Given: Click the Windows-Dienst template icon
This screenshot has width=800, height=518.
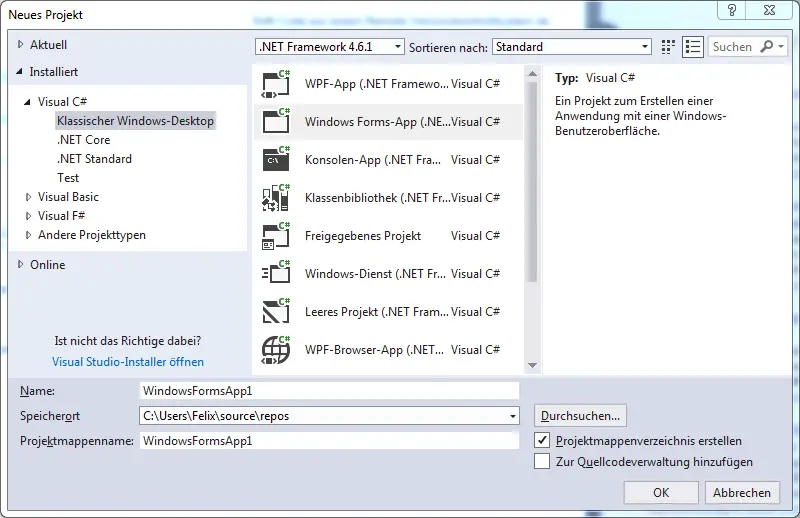Looking at the screenshot, I should (276, 274).
